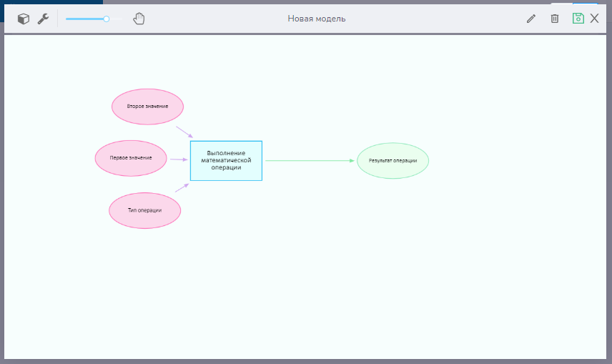Click the cube model icon in toolbar
This screenshot has width=612, height=364.
point(24,19)
